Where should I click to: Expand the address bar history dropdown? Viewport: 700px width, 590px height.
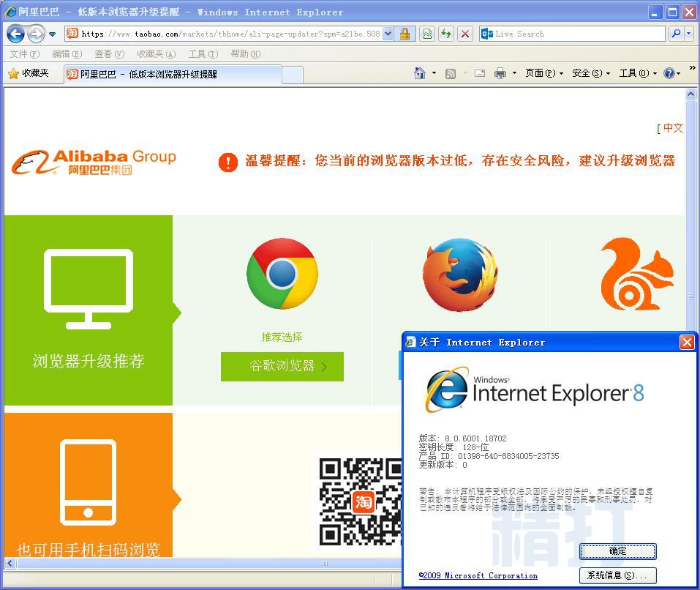coord(388,34)
